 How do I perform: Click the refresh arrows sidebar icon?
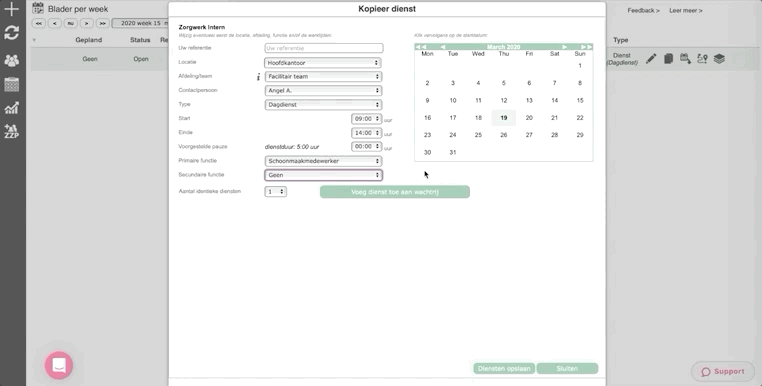click(x=11, y=33)
